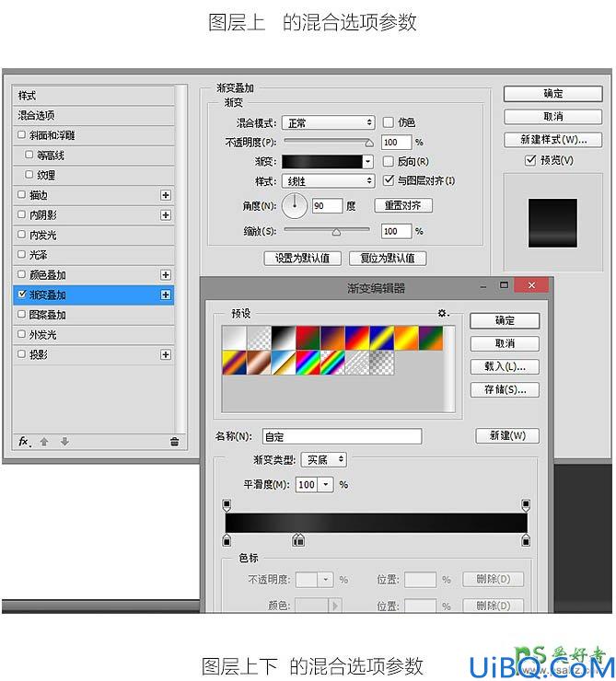616x681 pixels.
Task: Select 混合选项 in the style list
Action: point(93,116)
